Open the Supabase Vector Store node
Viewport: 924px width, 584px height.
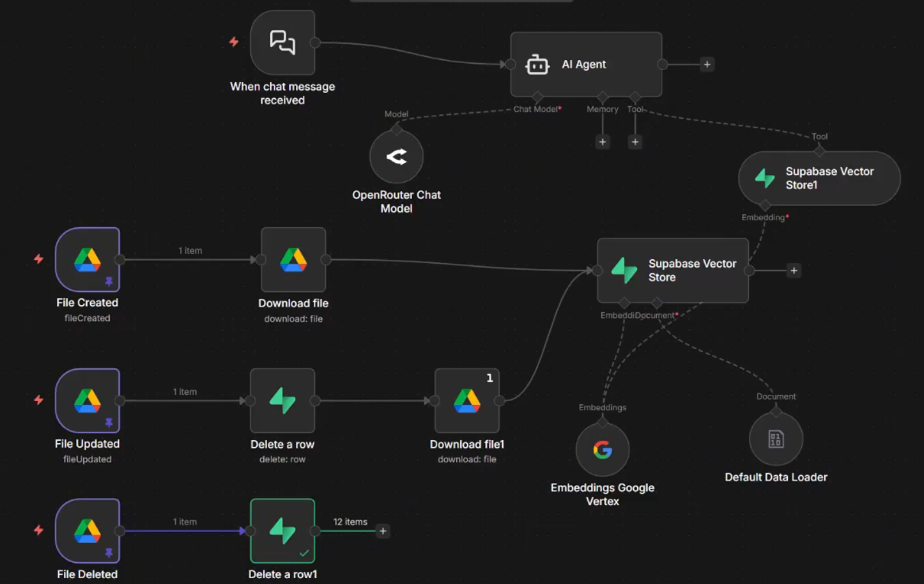pyautogui.click(x=673, y=270)
